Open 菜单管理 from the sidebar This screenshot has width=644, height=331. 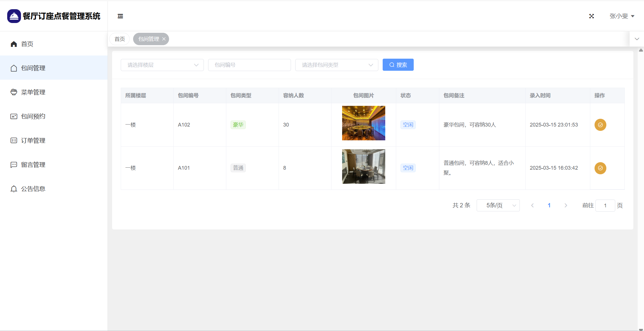tap(33, 92)
